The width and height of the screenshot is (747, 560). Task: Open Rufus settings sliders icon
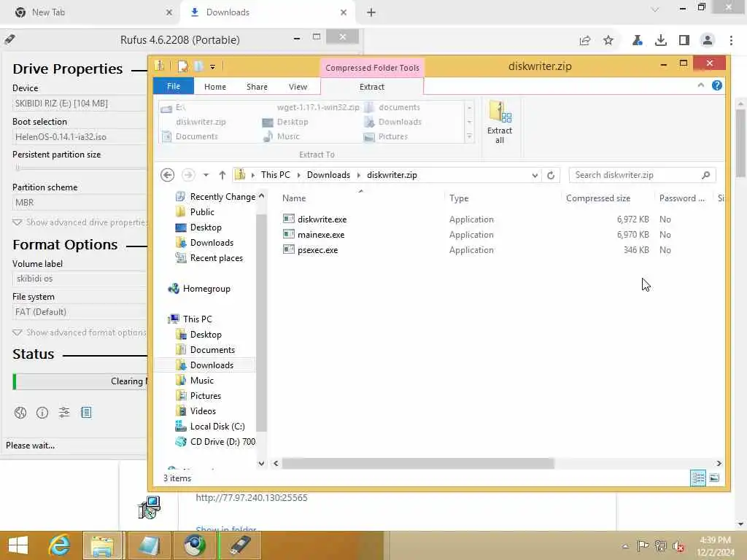pyautogui.click(x=64, y=413)
